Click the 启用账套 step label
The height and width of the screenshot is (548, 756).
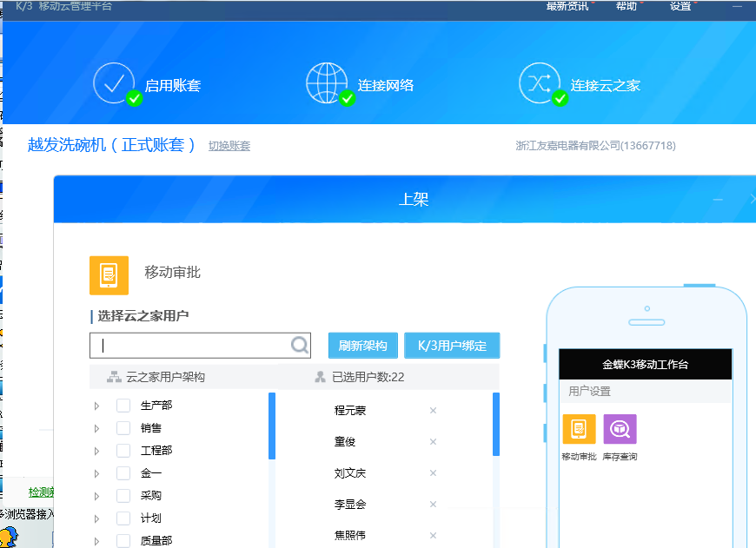[173, 85]
